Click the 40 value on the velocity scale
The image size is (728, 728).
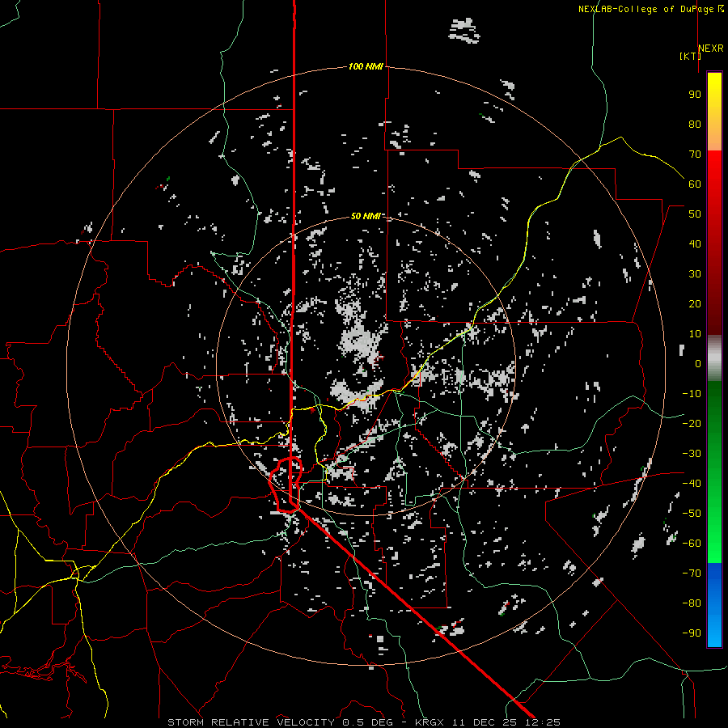(695, 244)
